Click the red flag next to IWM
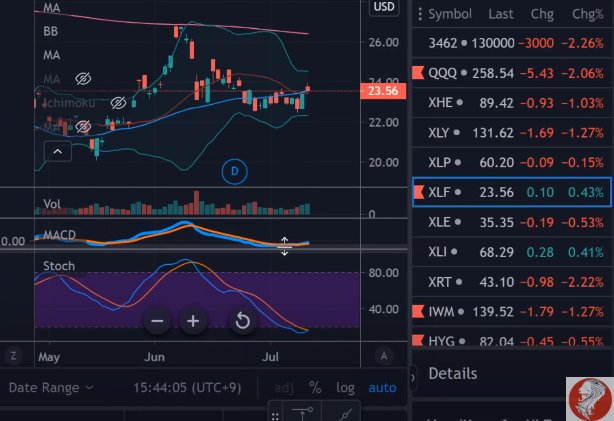This screenshot has width=614, height=421. click(418, 311)
